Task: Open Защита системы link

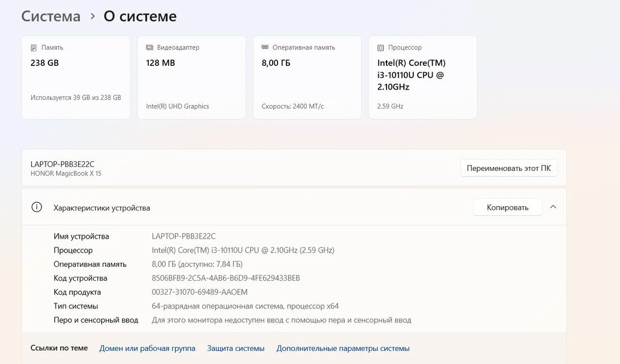Action: tap(236, 348)
